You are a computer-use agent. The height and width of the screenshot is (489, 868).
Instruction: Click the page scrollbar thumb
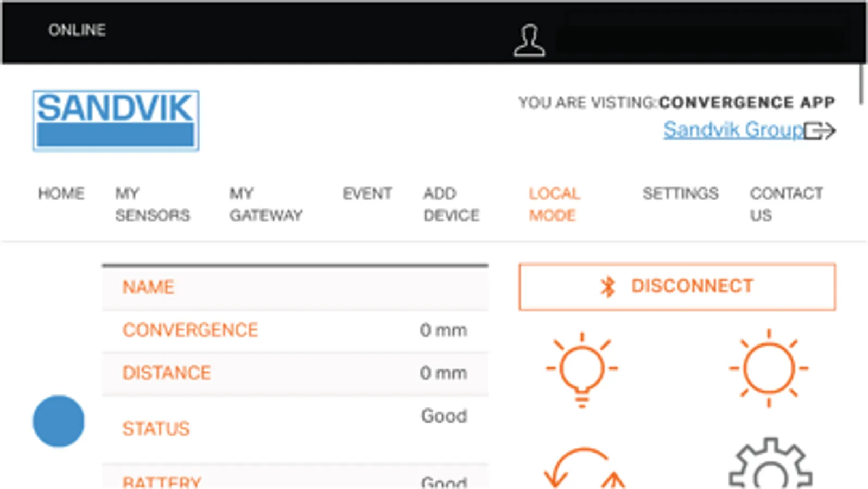[x=861, y=84]
